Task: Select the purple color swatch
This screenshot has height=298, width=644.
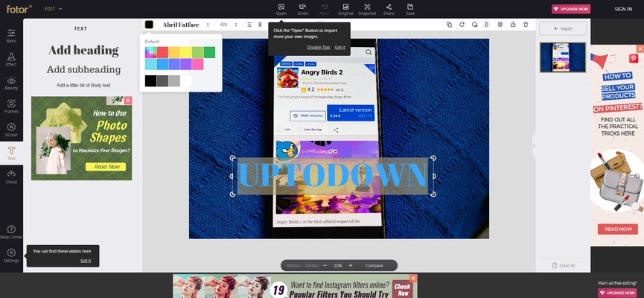Action: click(186, 64)
